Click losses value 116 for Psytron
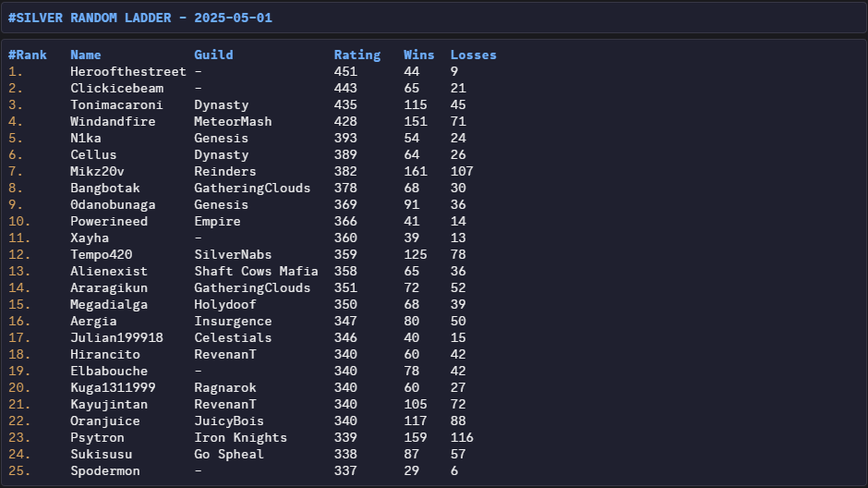Screen dimensions: 868x488 click(462, 437)
